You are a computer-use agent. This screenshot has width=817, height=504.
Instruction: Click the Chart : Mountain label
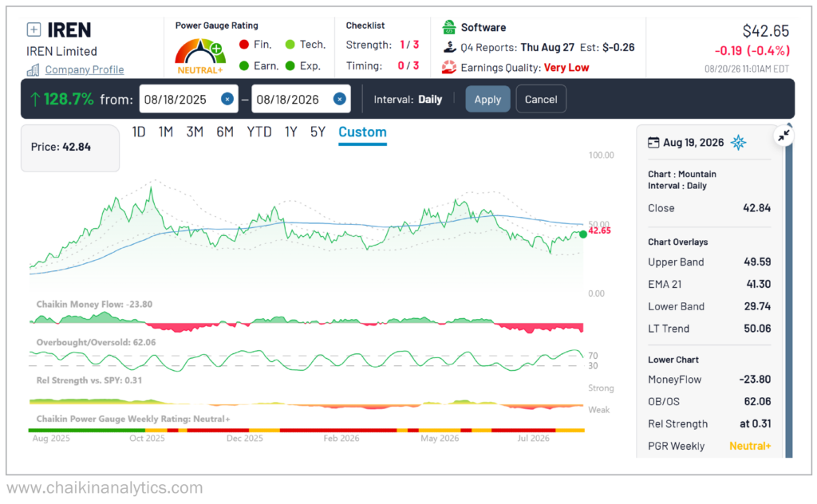pos(682,175)
